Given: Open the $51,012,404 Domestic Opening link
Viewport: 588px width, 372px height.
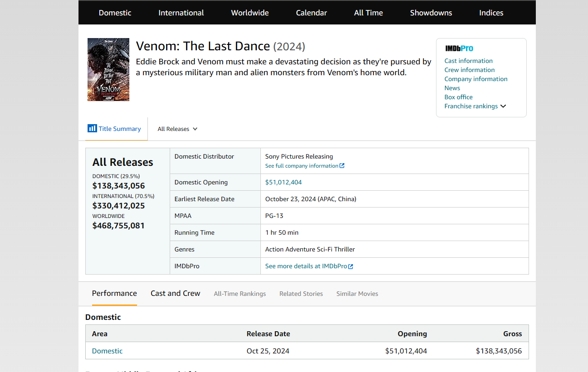Looking at the screenshot, I should coord(283,182).
